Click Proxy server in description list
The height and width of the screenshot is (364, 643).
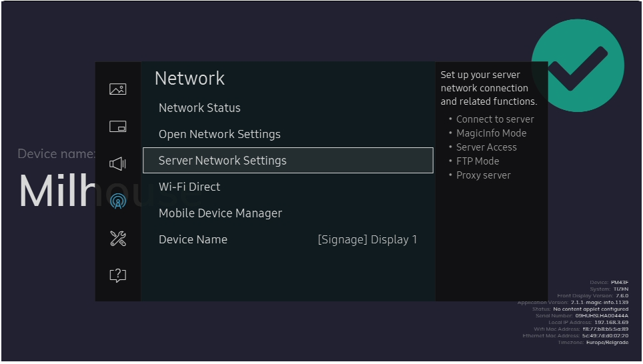click(483, 175)
